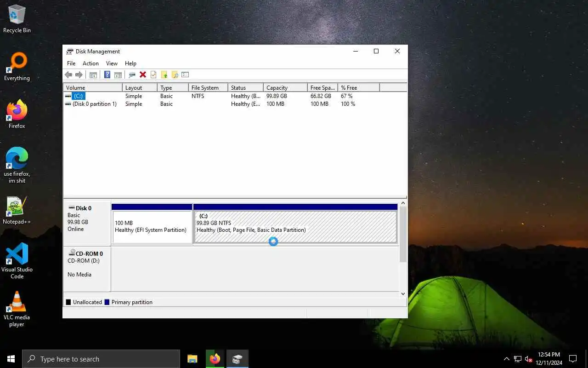Select the Edge shortcut labeled 'use firefox'
588x368 pixels.
(x=17, y=166)
